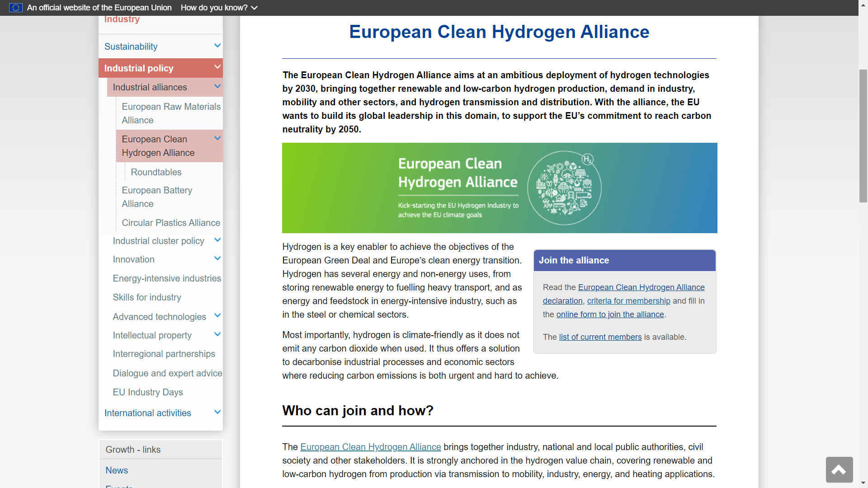Click the page title 'European Clean Hydrogen Alliance'
Image resolution: width=868 pixels, height=488 pixels.
pyautogui.click(x=499, y=32)
